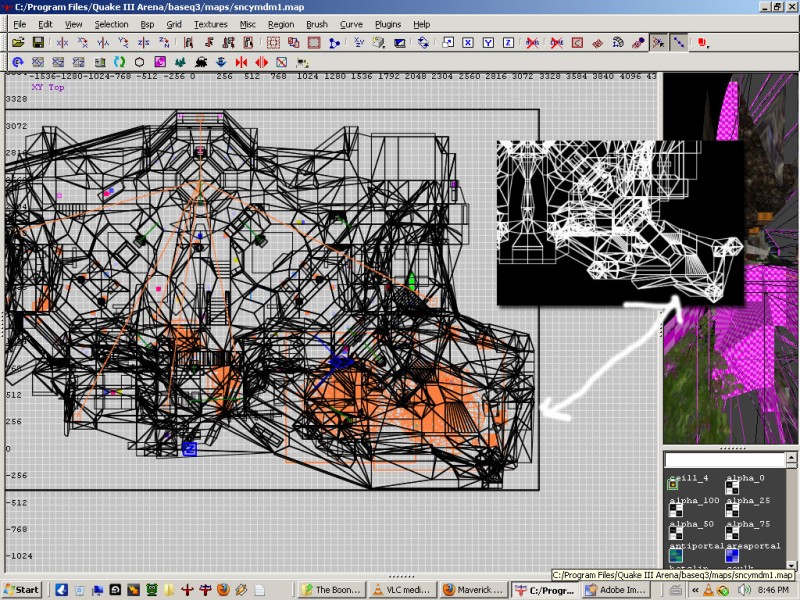Click red outward-pointing arrows icon
800x600 pixels.
tap(261, 62)
